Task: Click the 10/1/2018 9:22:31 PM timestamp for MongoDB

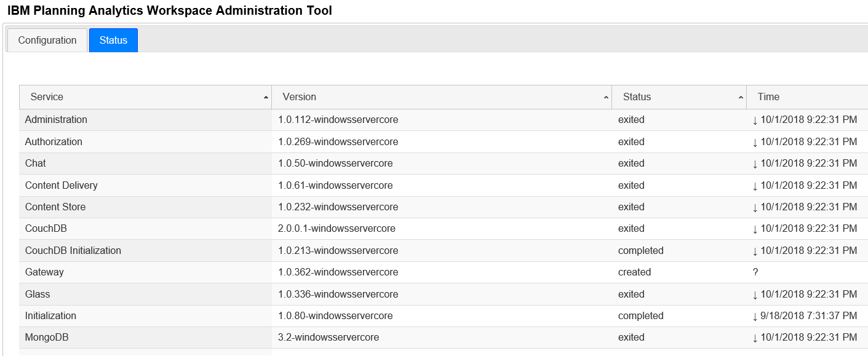Action: click(809, 338)
